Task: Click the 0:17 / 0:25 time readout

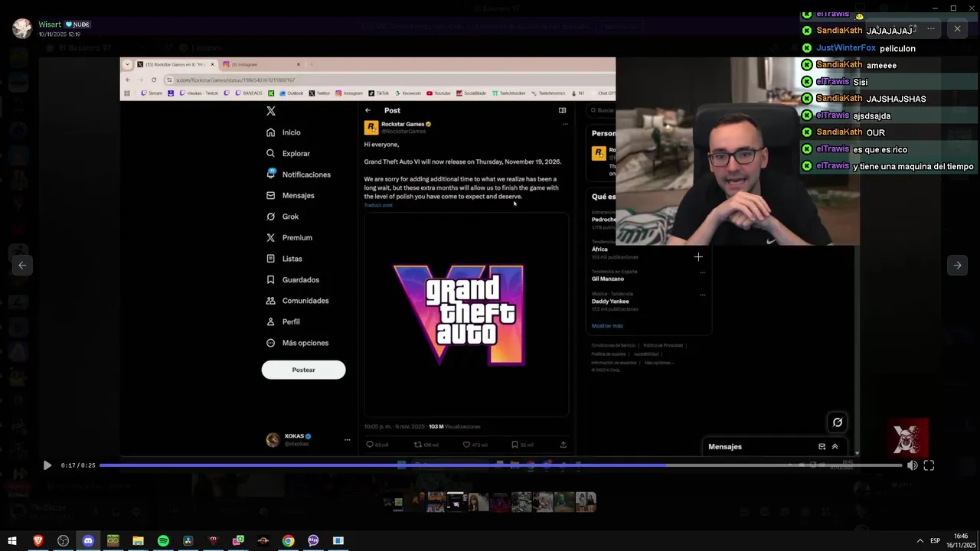Action: (78, 465)
